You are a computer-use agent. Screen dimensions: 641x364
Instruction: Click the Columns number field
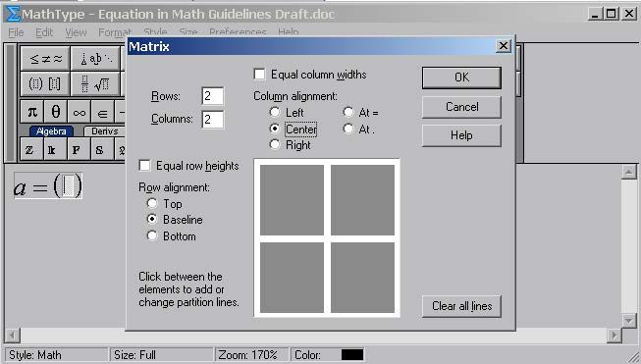(x=213, y=120)
